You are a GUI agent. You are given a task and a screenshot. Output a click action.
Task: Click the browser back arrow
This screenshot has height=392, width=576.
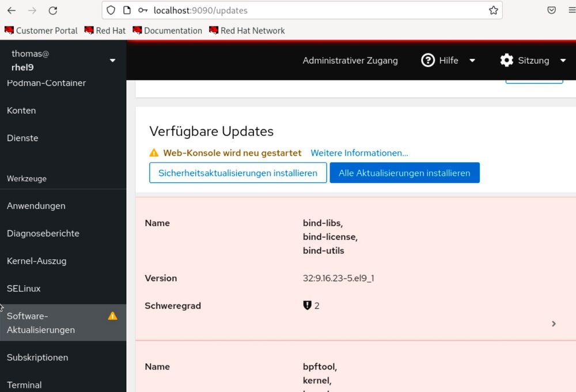(12, 10)
